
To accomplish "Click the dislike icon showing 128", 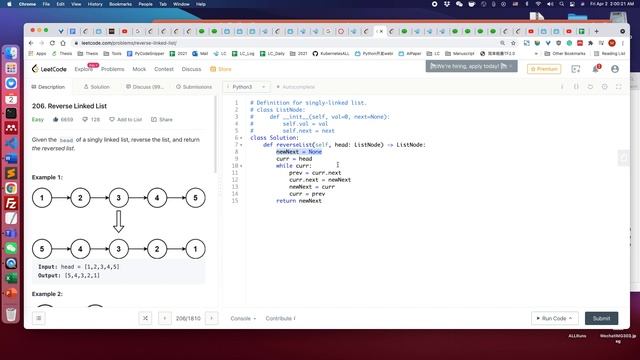I will click(x=85, y=120).
